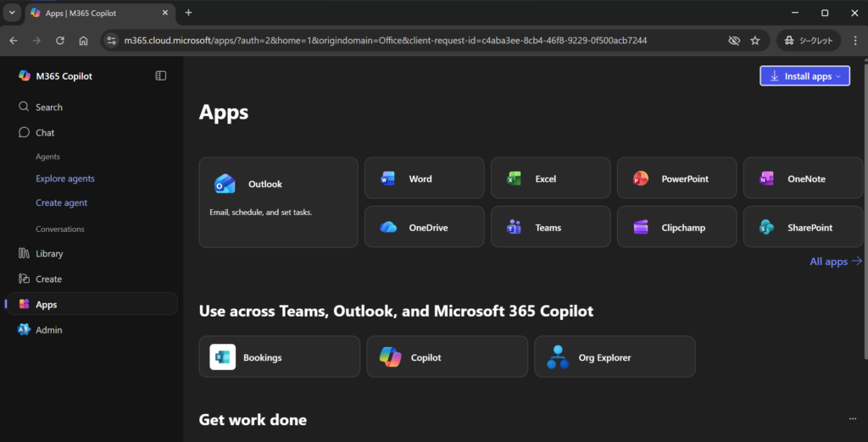The height and width of the screenshot is (442, 868).
Task: Open the Explore agents link
Action: (65, 179)
